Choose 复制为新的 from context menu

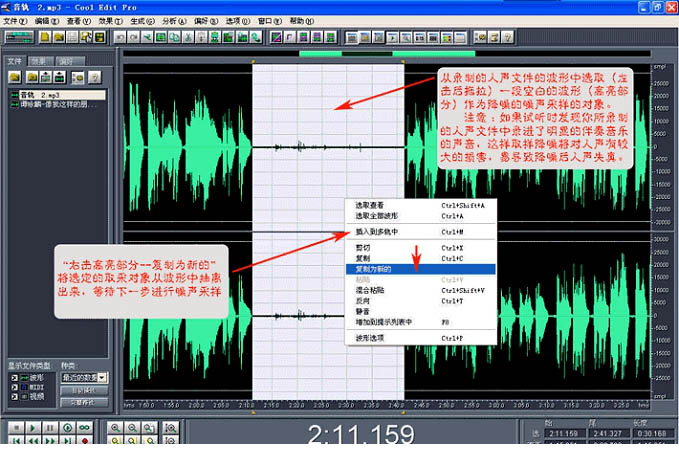(420, 269)
